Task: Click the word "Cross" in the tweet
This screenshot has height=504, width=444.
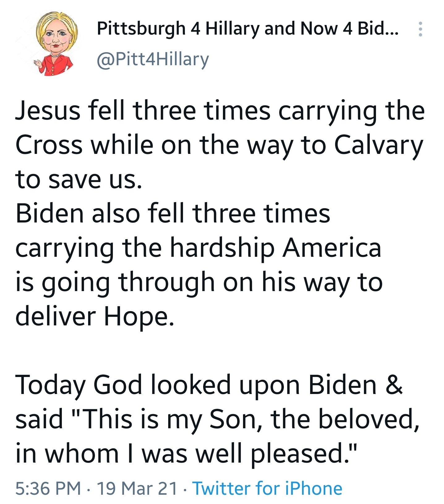Action: click(49, 145)
